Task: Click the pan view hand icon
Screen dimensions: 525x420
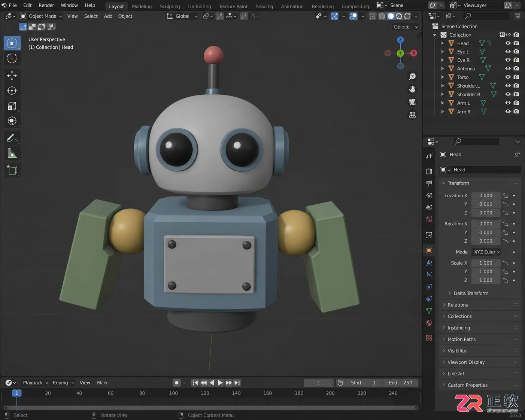Action: 412,89
